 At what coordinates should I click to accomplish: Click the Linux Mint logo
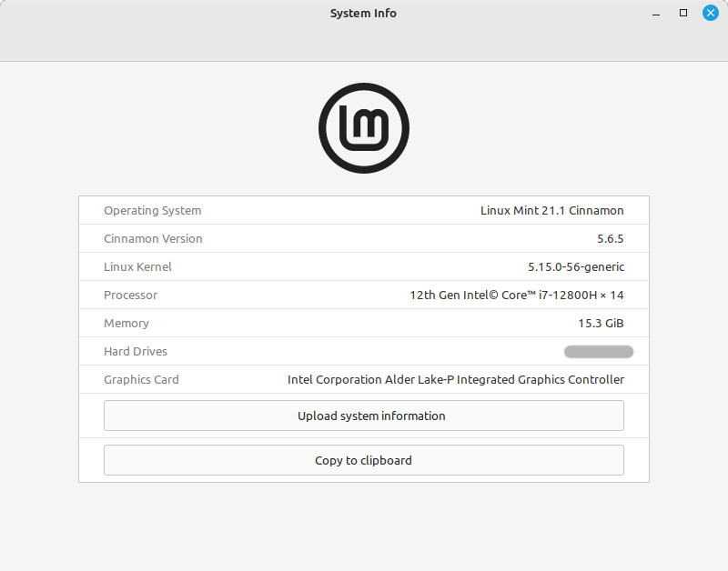(364, 128)
